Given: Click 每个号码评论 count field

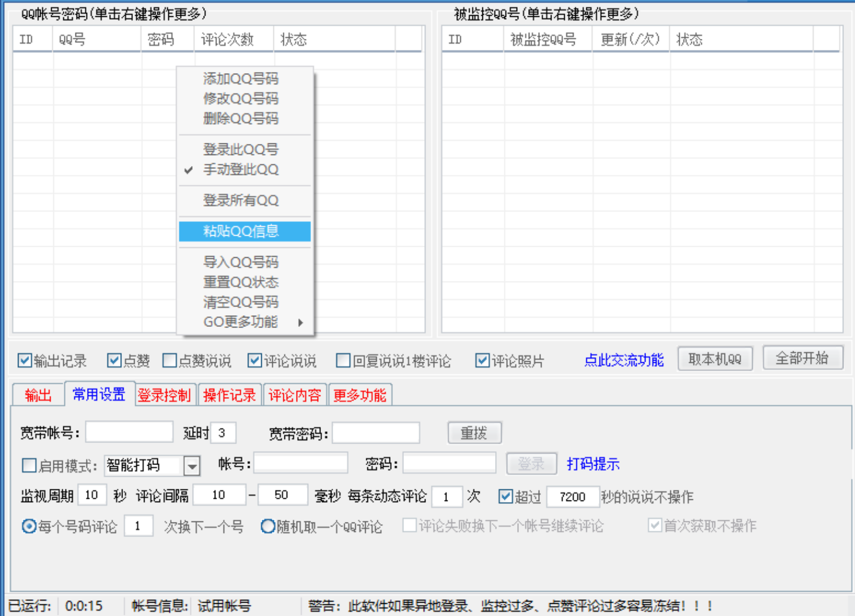Looking at the screenshot, I should (x=139, y=525).
